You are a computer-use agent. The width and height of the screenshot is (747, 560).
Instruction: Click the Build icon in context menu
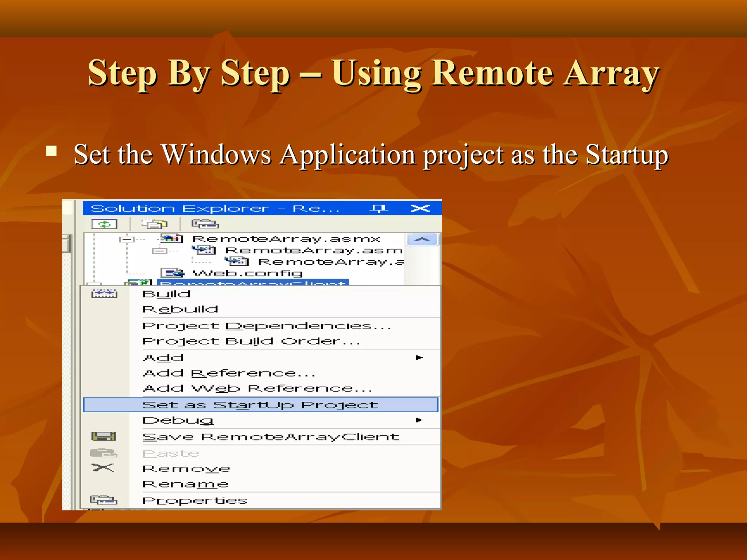[x=104, y=293]
